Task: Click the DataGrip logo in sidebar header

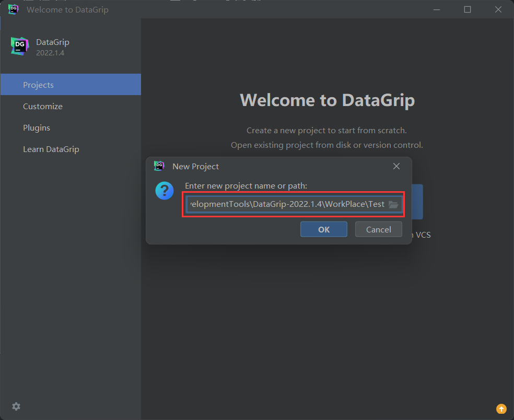Action: (20, 46)
